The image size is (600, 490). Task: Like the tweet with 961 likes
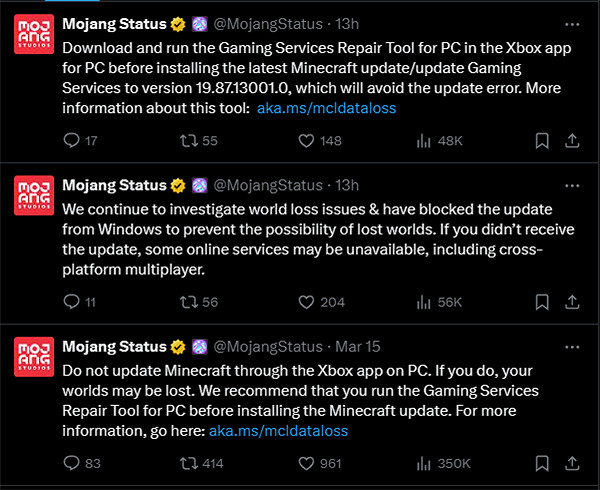pos(309,464)
